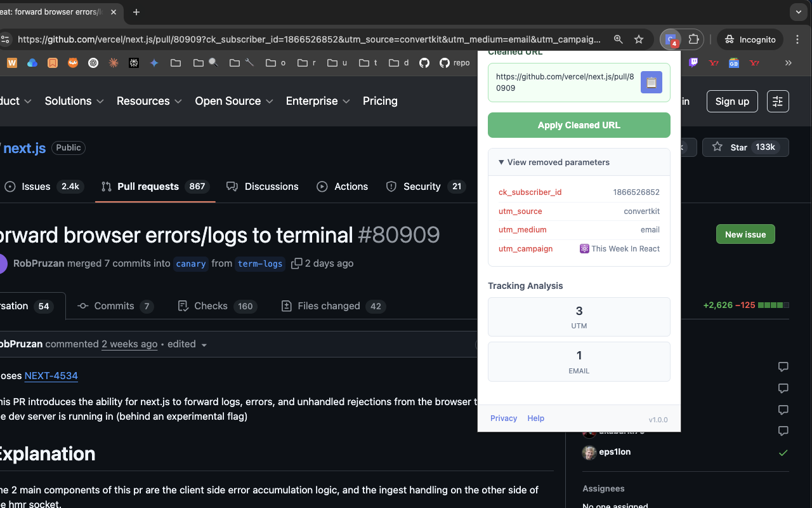Click the extension badge showing 4 removed trackers
This screenshot has height=508, width=812.
pos(671,39)
